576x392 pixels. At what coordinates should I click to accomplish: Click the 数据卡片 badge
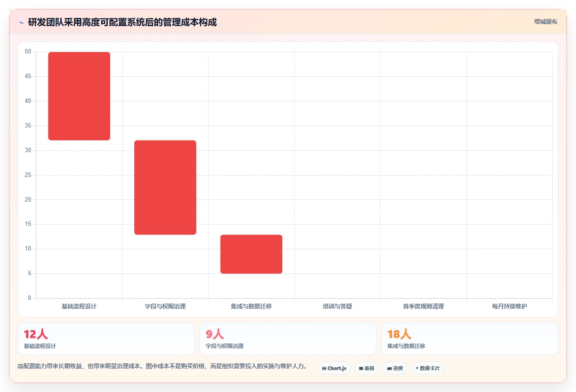[428, 368]
